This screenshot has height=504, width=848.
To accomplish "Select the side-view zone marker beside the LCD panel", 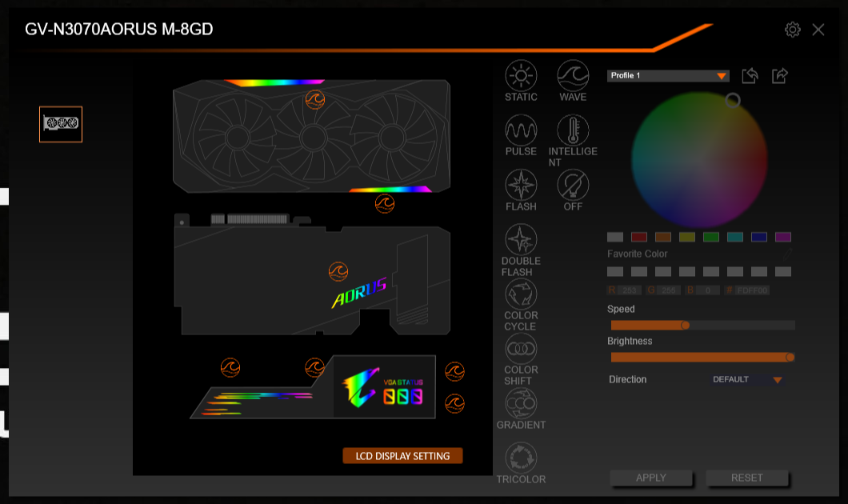I will point(314,368).
